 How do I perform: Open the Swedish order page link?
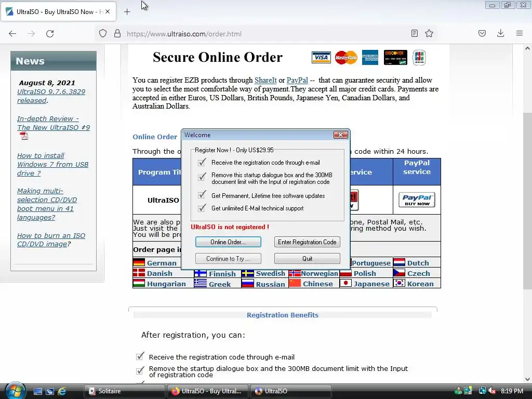click(x=270, y=273)
